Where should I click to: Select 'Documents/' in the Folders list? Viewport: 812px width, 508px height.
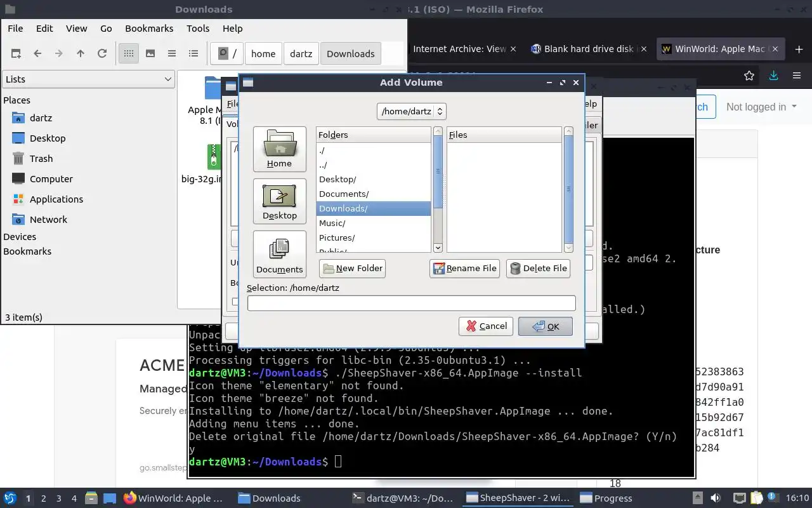[x=373, y=194]
